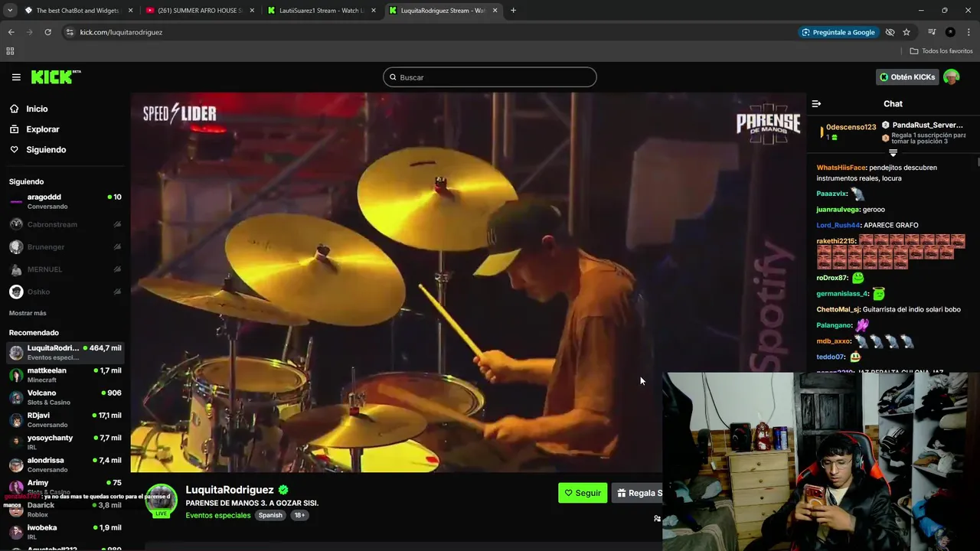Open the apps grid in bookmarks bar
The image size is (980, 551).
pos(10,51)
